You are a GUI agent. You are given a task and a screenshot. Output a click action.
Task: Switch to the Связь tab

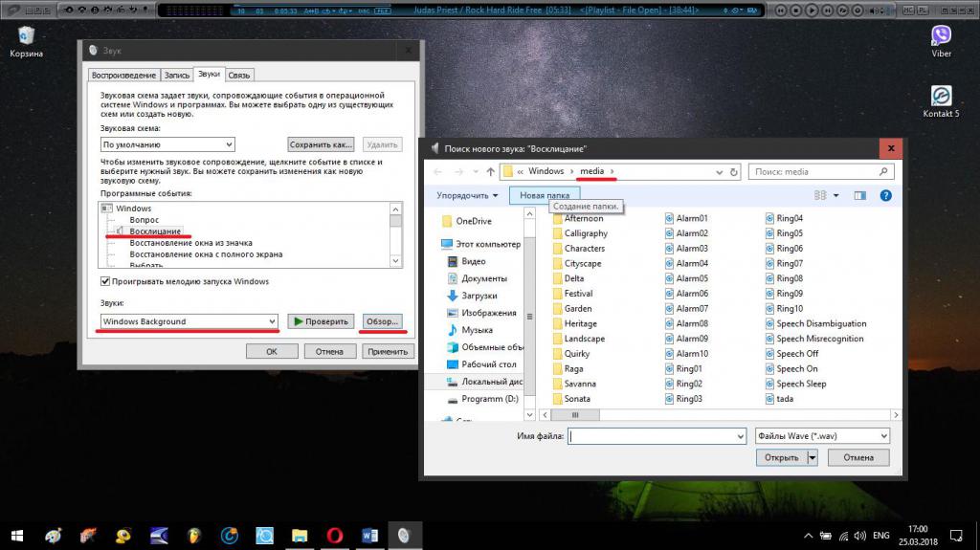pos(238,75)
